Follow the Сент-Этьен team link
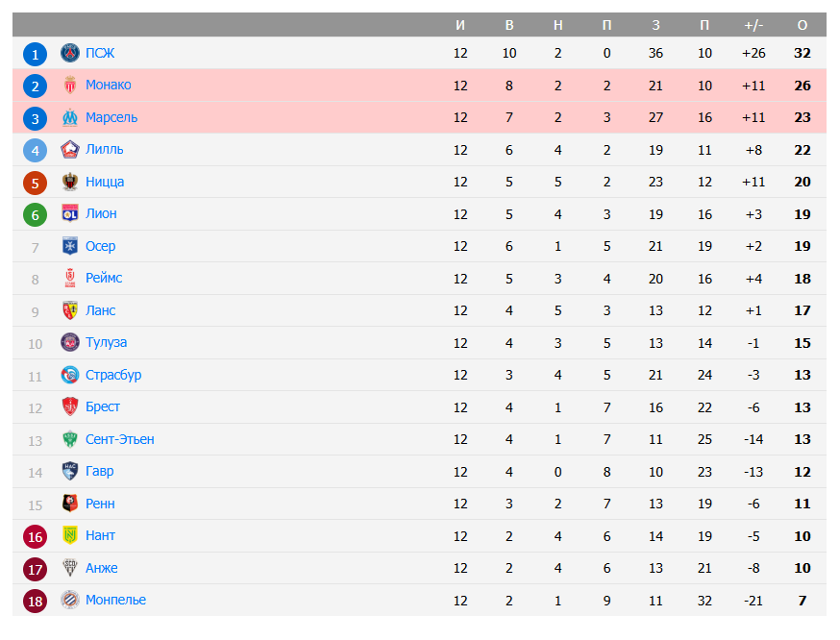 coord(119,439)
